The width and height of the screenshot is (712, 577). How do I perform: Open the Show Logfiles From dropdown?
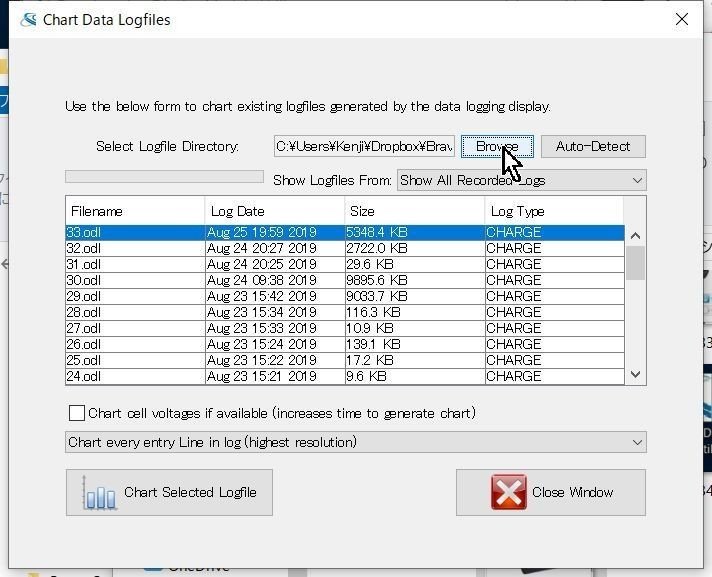[x=522, y=180]
